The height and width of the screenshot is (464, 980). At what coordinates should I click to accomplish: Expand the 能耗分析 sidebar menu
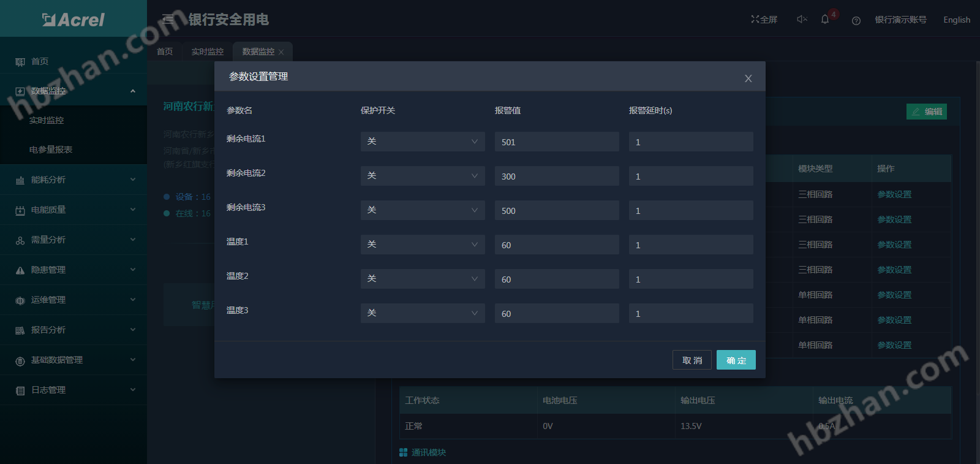pyautogui.click(x=73, y=180)
